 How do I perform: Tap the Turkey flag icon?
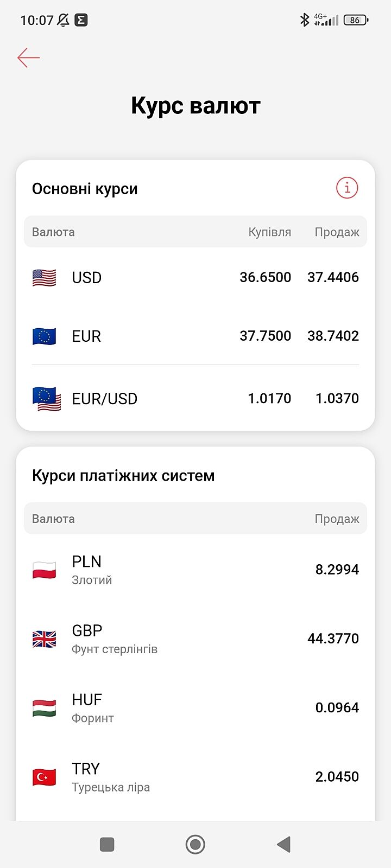45,777
